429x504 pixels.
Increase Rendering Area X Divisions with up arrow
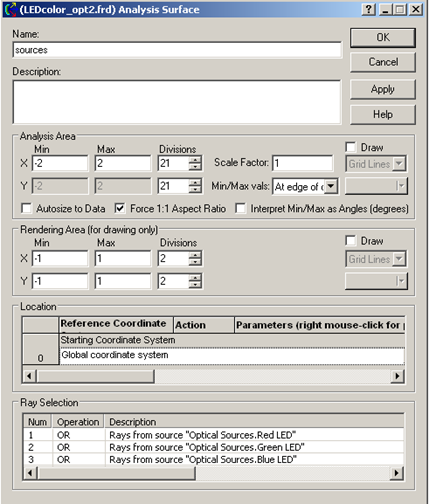[x=195, y=254]
